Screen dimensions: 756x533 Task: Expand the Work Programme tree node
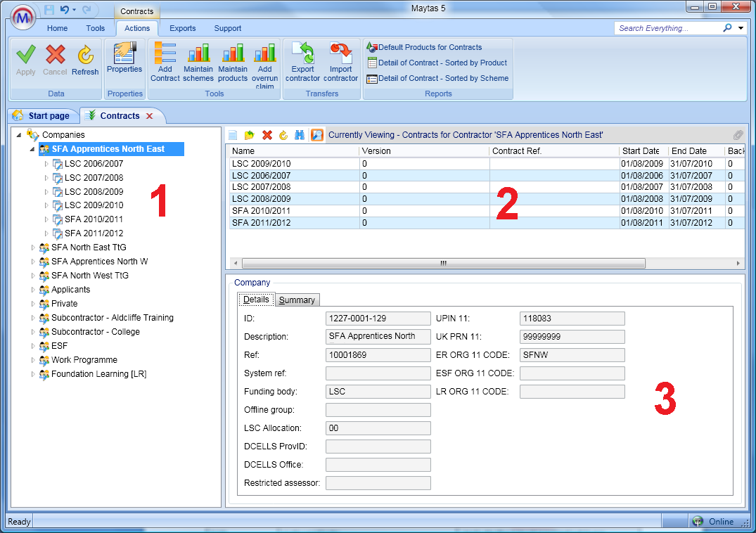tap(32, 360)
